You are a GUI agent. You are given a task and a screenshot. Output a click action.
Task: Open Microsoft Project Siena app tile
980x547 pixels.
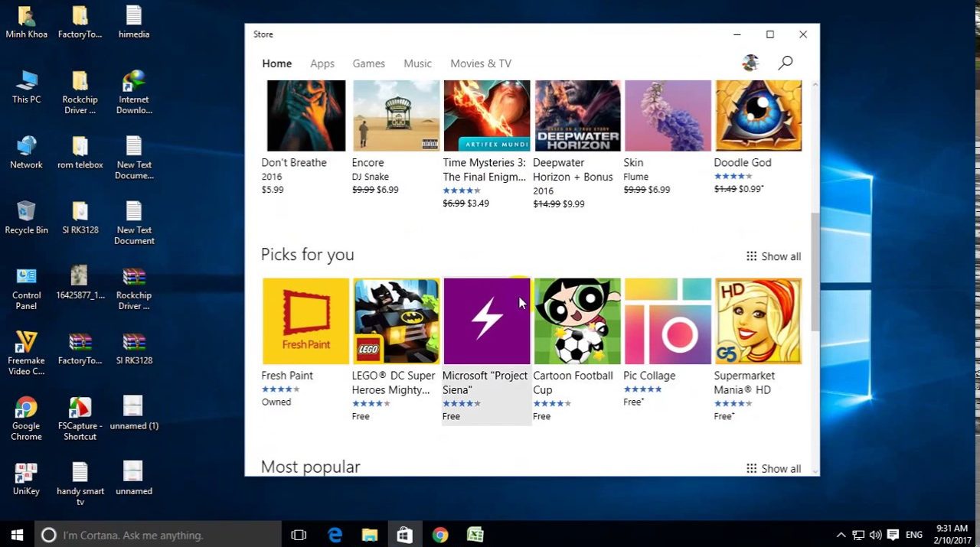tap(486, 321)
